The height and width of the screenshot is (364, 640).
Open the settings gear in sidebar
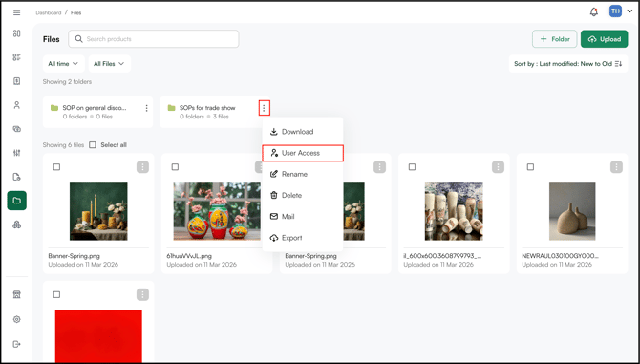pos(17,319)
